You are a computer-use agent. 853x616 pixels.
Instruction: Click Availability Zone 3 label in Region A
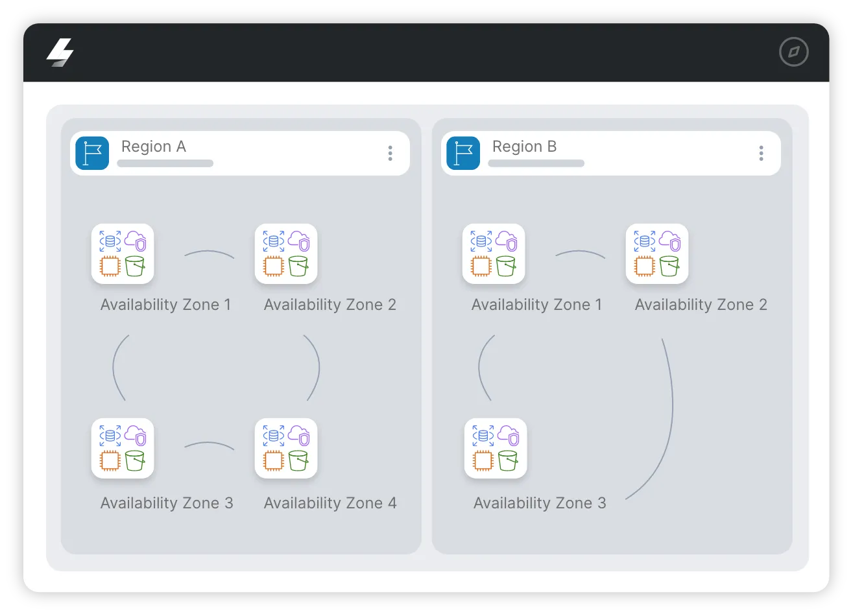tap(167, 503)
